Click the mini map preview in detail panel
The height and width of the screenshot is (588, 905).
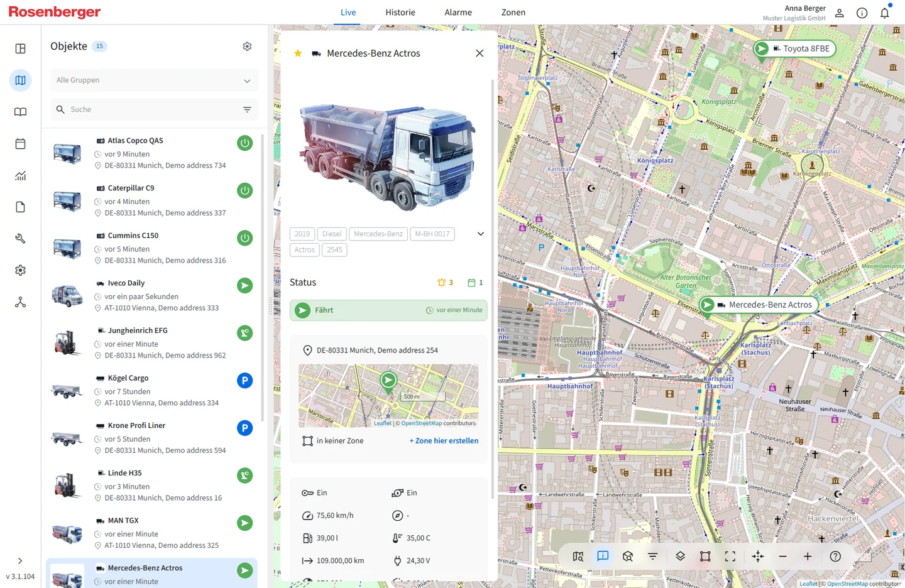point(388,396)
